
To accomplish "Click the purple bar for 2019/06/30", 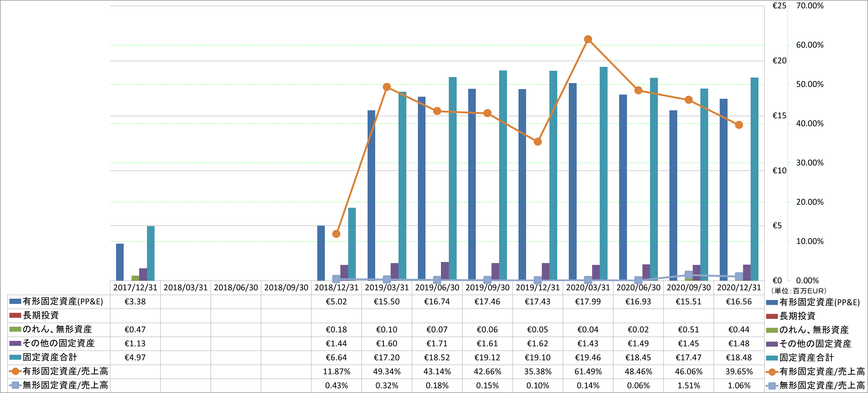I will click(x=445, y=271).
